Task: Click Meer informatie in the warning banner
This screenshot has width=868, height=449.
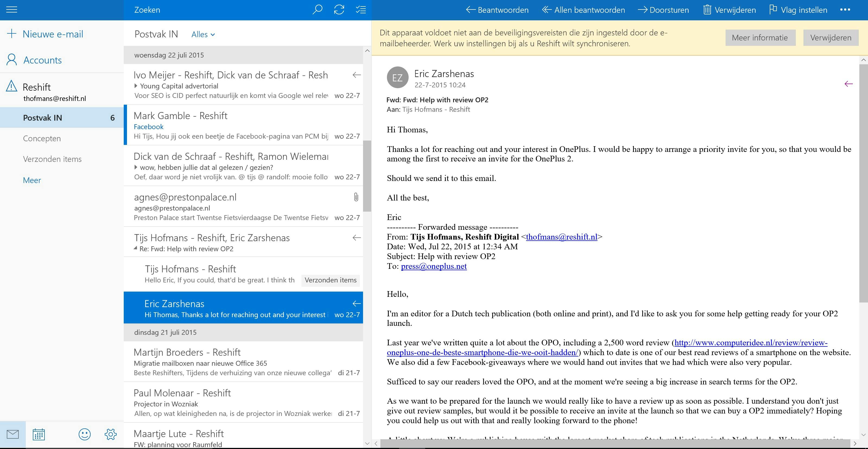Action: [x=760, y=38]
